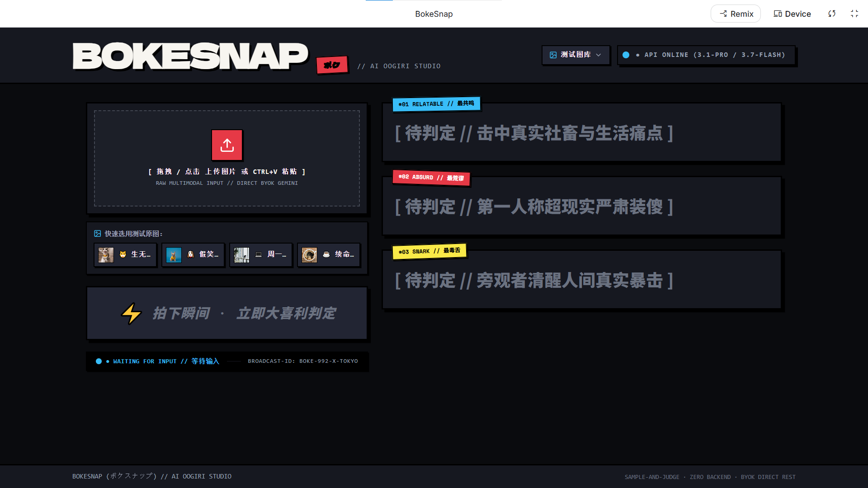Click the lightning bolt icon on judge button
Viewport: 868px width, 488px height.
132,313
